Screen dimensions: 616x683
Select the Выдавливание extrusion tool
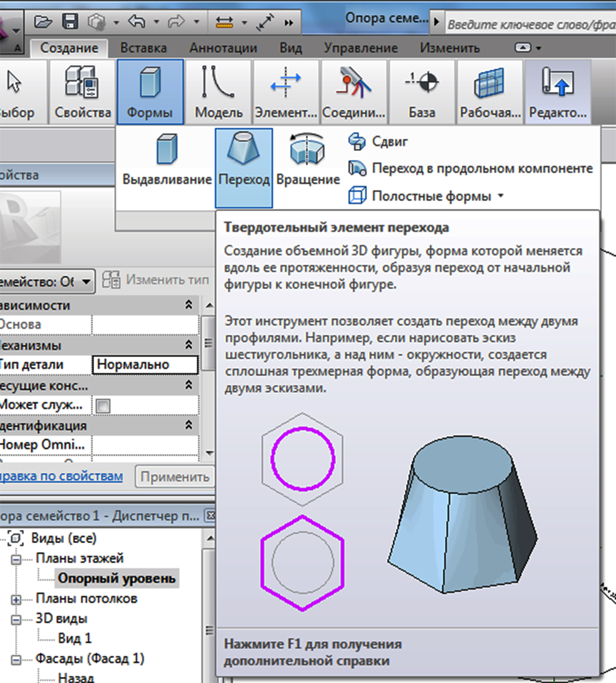pyautogui.click(x=167, y=159)
